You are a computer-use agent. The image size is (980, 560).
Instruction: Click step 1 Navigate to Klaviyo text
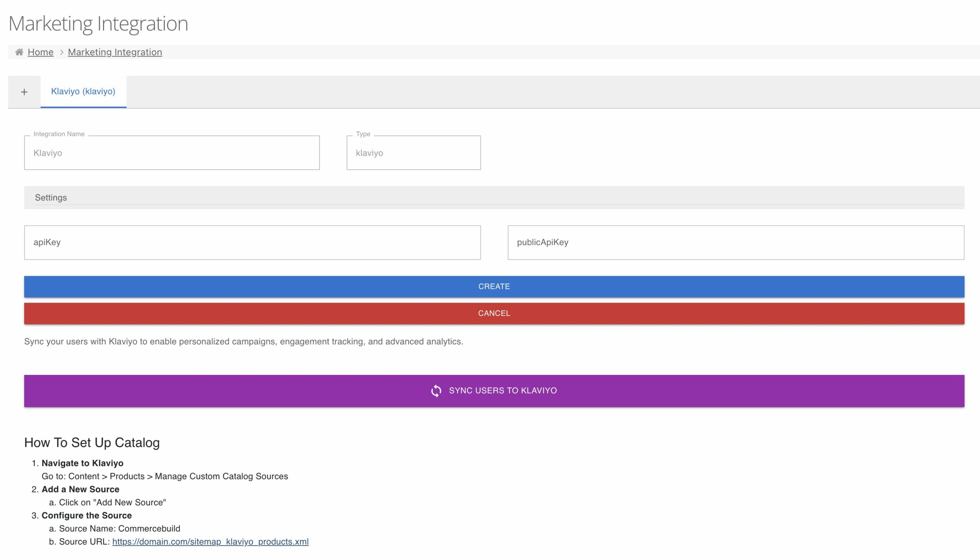[83, 463]
